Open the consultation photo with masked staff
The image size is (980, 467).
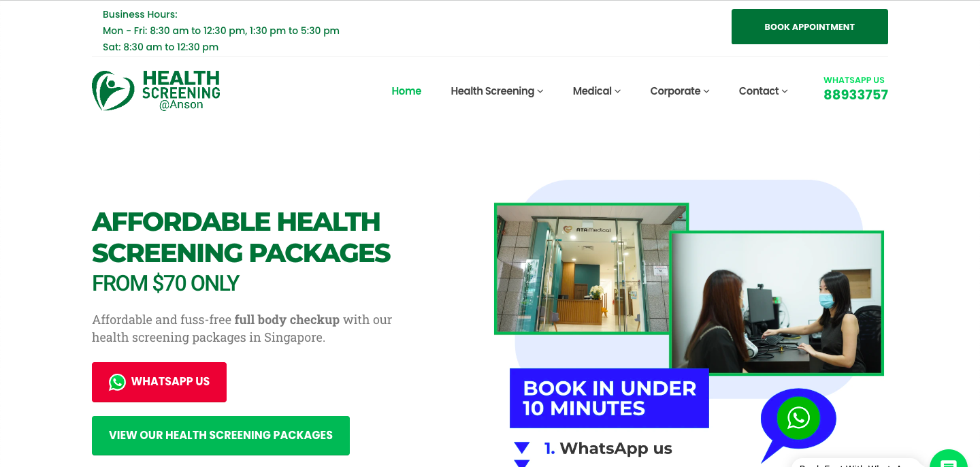777,303
